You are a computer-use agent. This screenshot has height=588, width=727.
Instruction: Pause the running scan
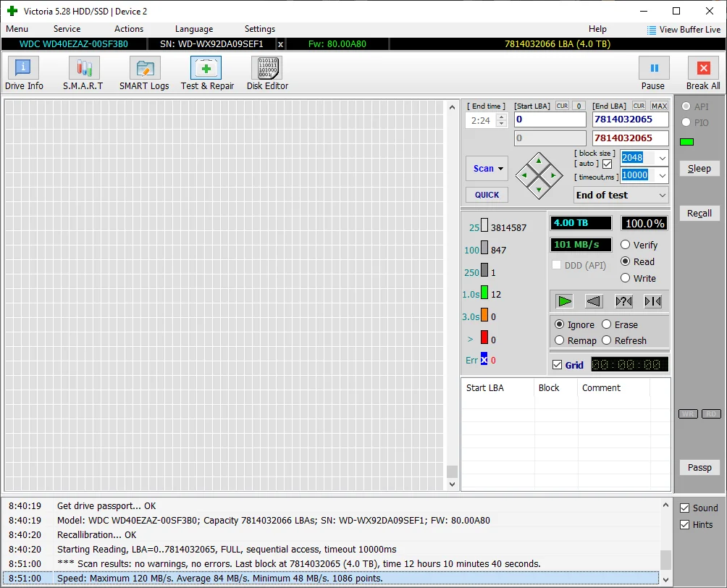[653, 73]
